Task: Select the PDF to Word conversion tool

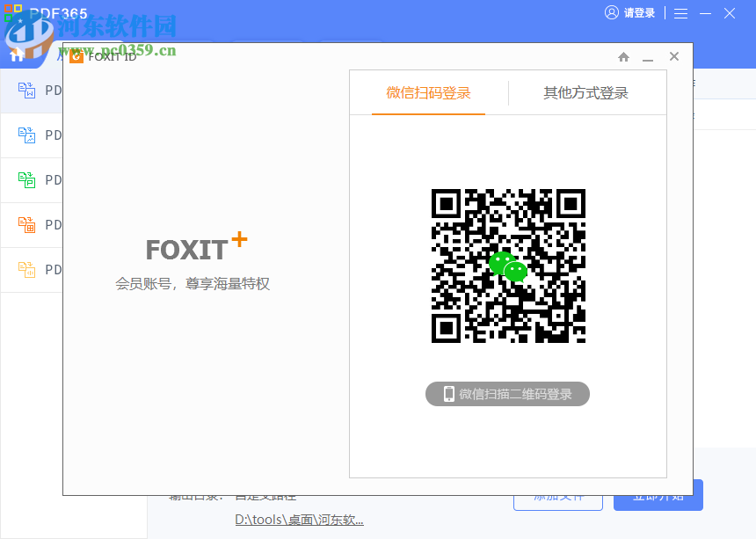Action: tap(35, 91)
